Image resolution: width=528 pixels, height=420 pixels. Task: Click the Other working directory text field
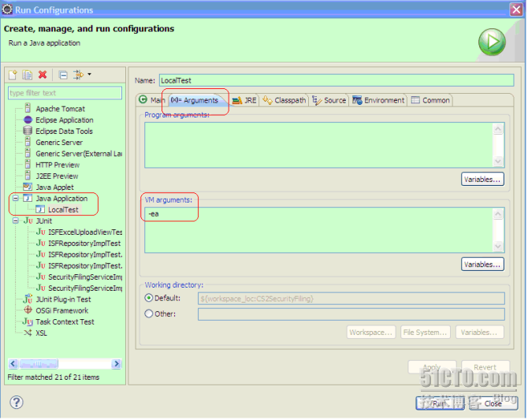(x=351, y=314)
